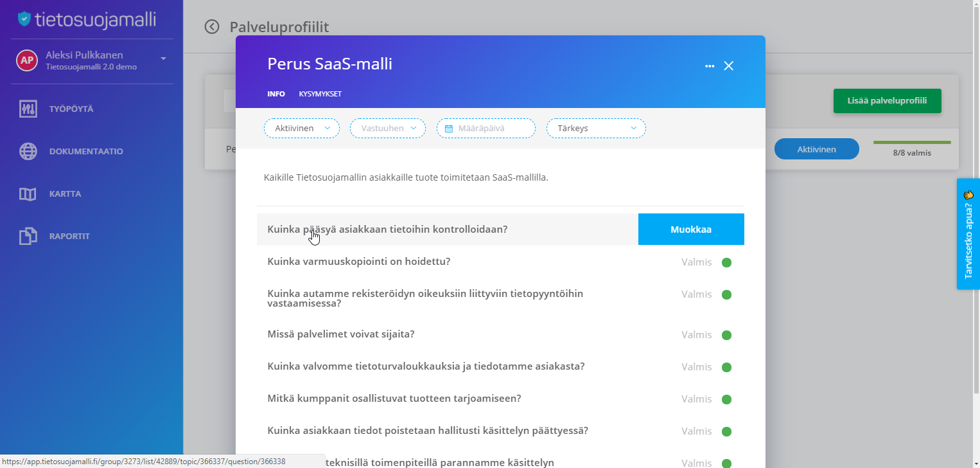Viewport: 980px width, 468px height.
Task: Open question Kuinka asiakkaan tiedot poistetaan
Action: click(428, 431)
